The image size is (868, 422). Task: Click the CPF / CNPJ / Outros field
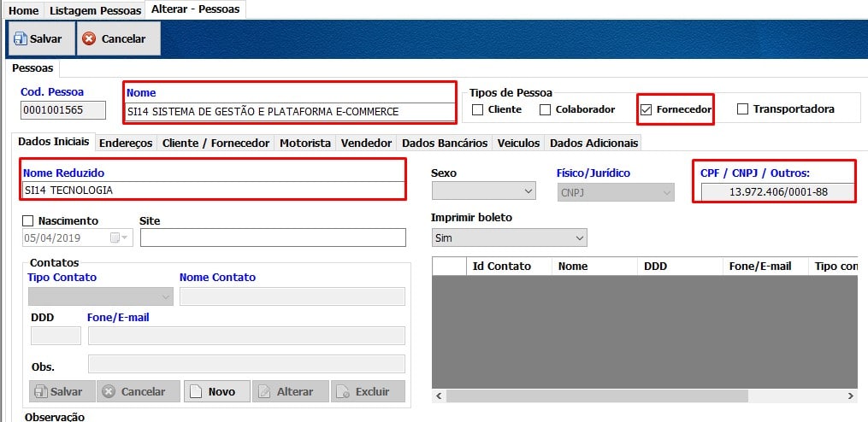777,192
